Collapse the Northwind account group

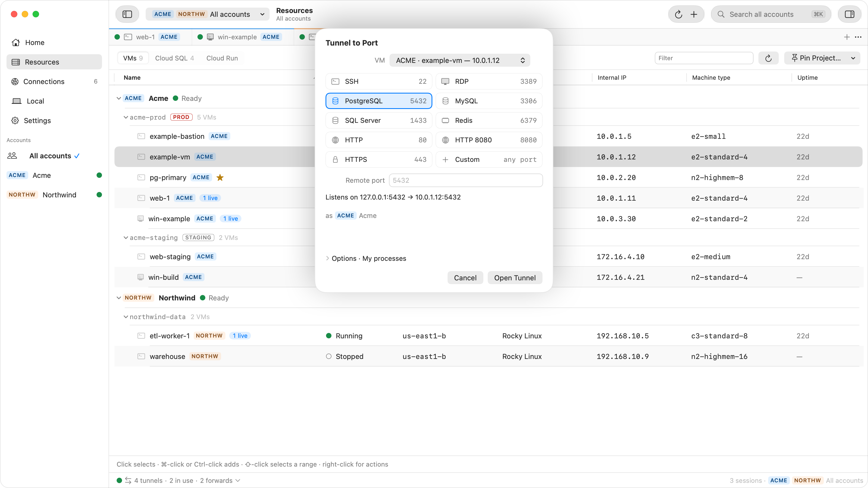click(119, 298)
